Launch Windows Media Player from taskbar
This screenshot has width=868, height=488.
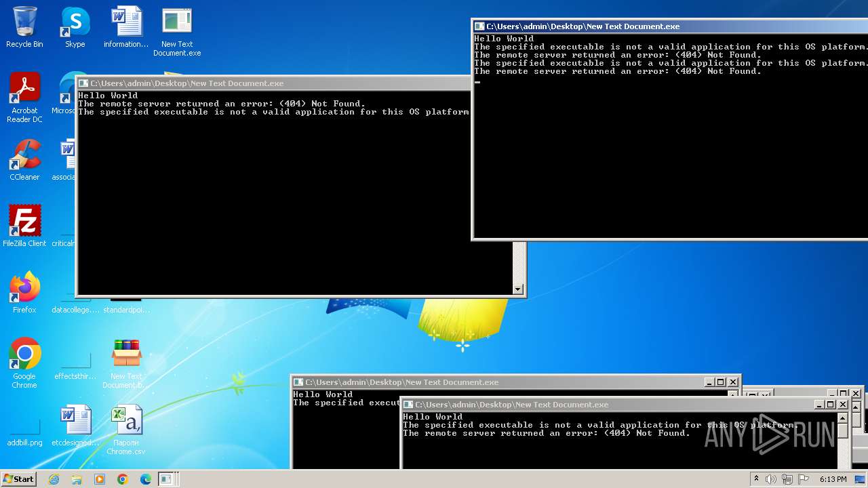[100, 479]
